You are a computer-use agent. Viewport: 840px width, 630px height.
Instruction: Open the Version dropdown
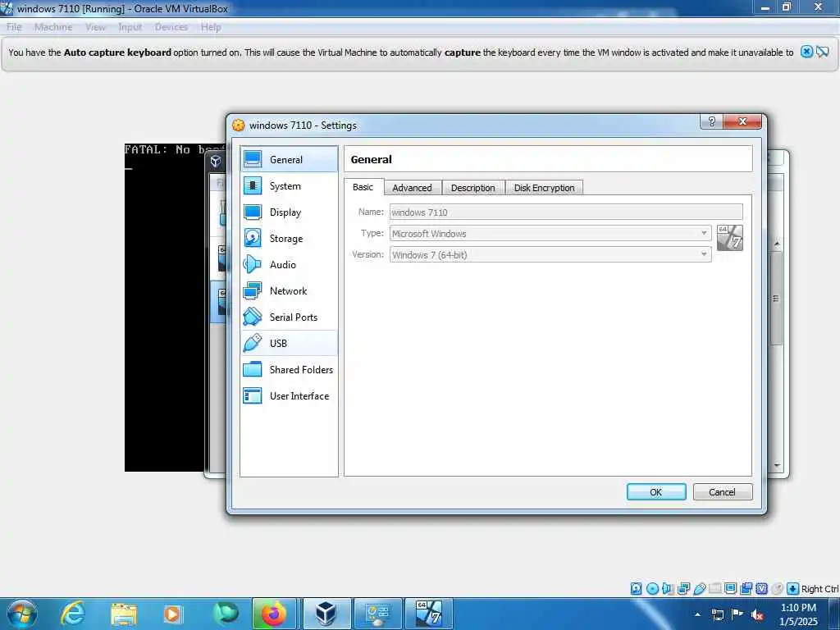[x=550, y=255]
